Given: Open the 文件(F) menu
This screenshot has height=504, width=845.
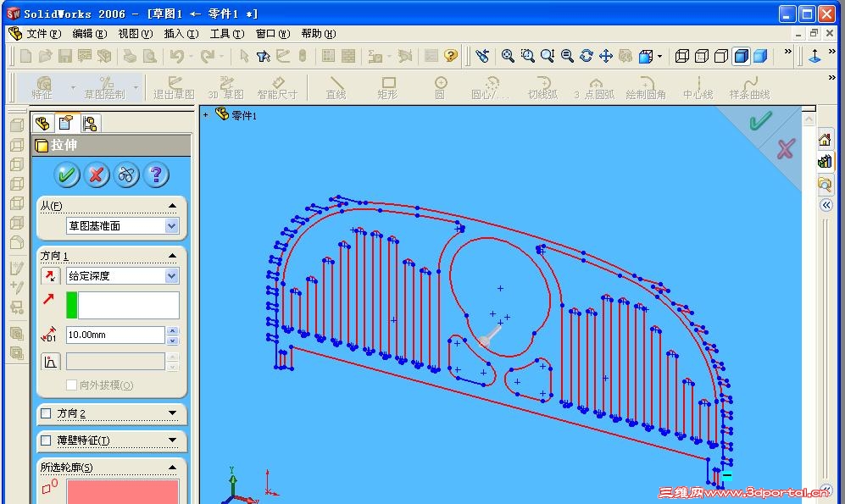Looking at the screenshot, I should [x=44, y=33].
